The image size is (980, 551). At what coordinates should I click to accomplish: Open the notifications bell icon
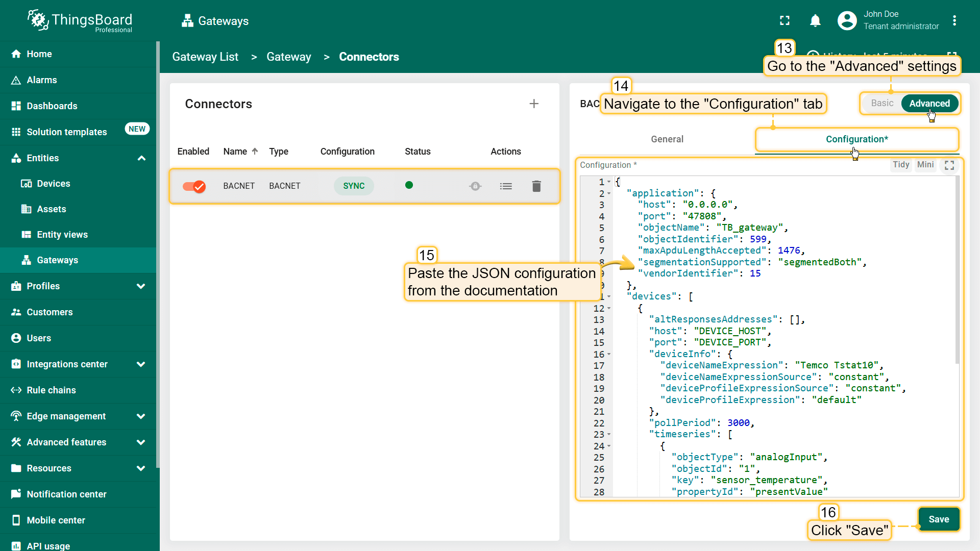815,21
